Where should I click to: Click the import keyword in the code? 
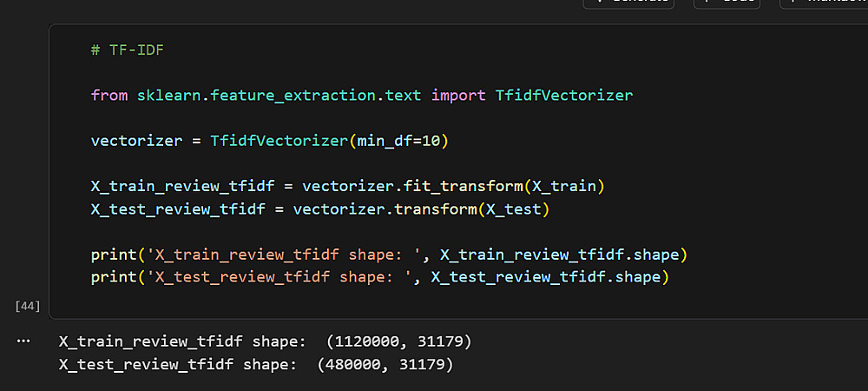pyautogui.click(x=458, y=95)
